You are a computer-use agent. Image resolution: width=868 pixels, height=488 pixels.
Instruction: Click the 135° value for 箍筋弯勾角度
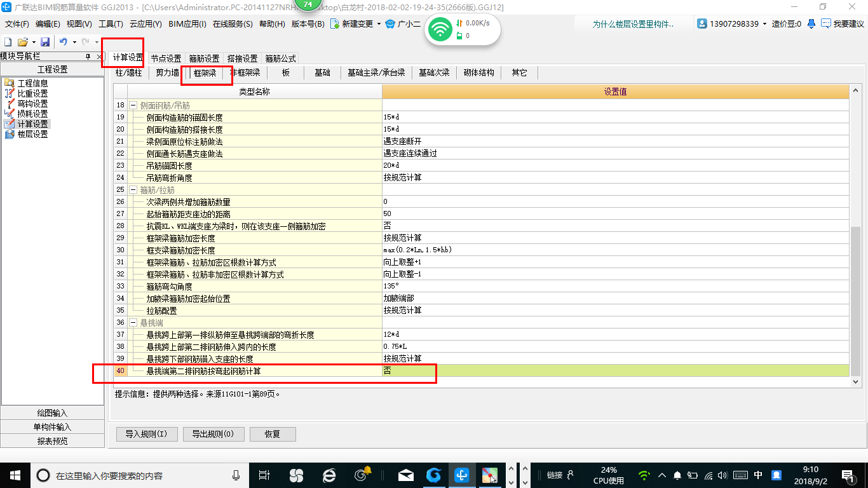[x=615, y=287]
